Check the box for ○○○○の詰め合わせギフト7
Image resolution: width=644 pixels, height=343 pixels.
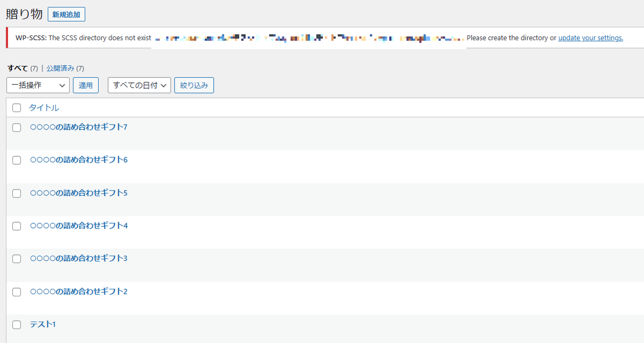click(x=17, y=128)
